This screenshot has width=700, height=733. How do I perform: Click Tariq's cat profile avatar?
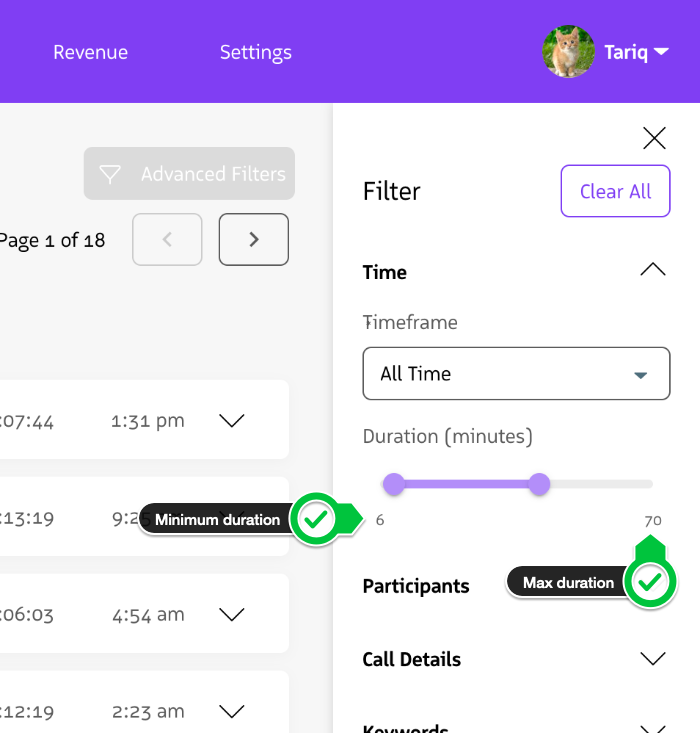coord(568,52)
